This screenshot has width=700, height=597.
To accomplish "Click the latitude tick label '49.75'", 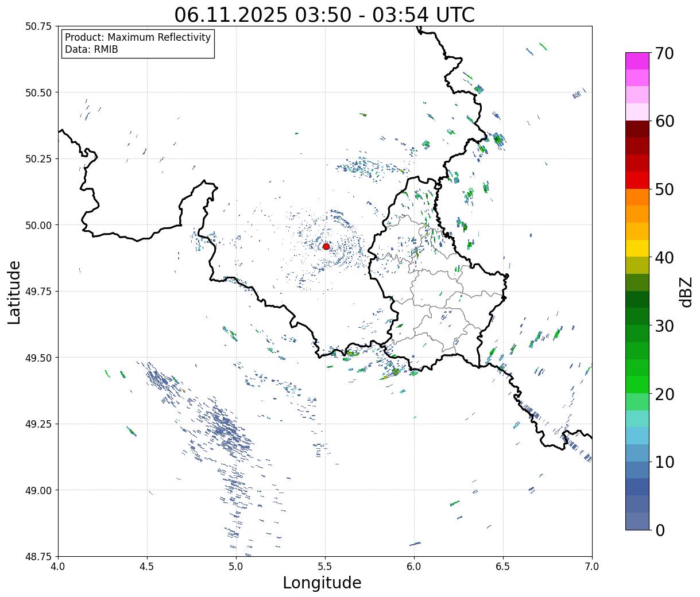I will [x=38, y=291].
